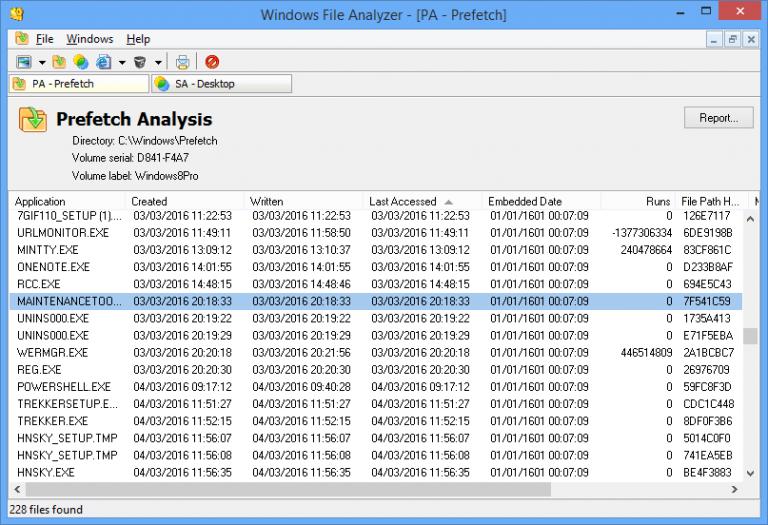This screenshot has height=525, width=768.
Task: Launch the Shortcut analyzer toolbar icon
Action: pyautogui.click(x=80, y=62)
